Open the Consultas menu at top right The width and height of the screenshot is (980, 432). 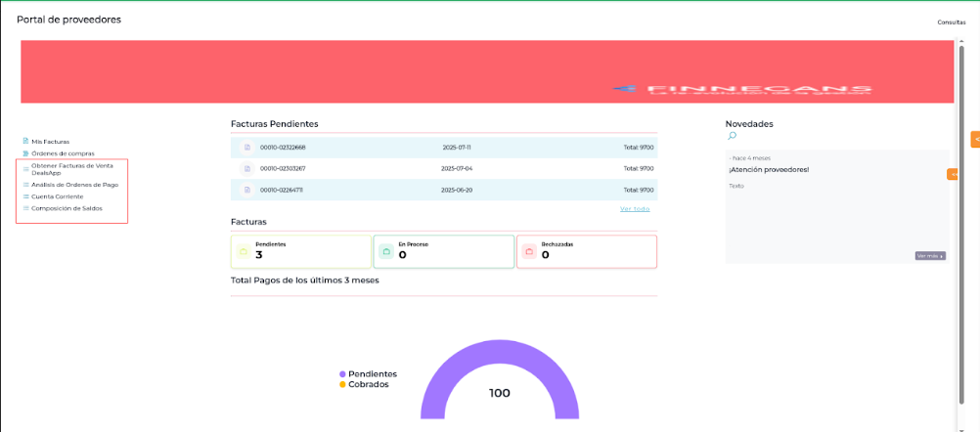click(952, 22)
